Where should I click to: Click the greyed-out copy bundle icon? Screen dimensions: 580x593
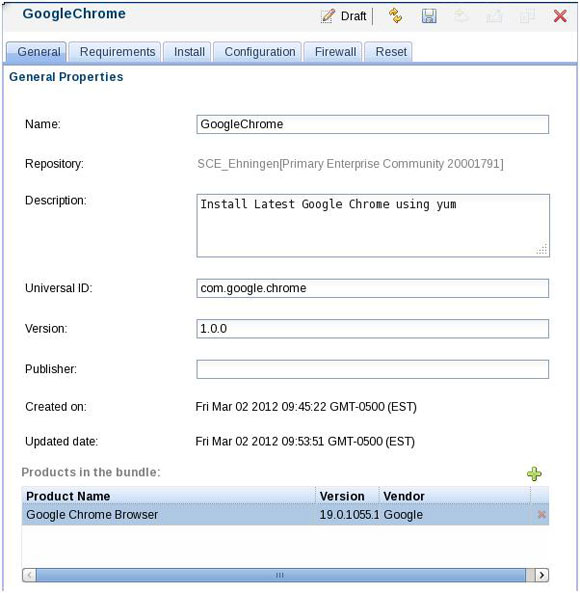(x=527, y=16)
